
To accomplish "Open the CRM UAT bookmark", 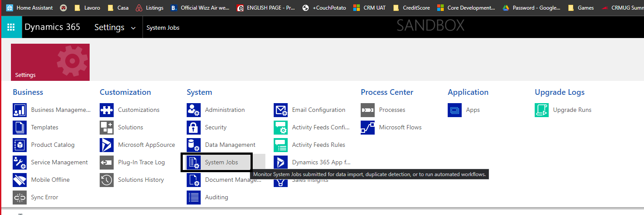I will pyautogui.click(x=369, y=7).
